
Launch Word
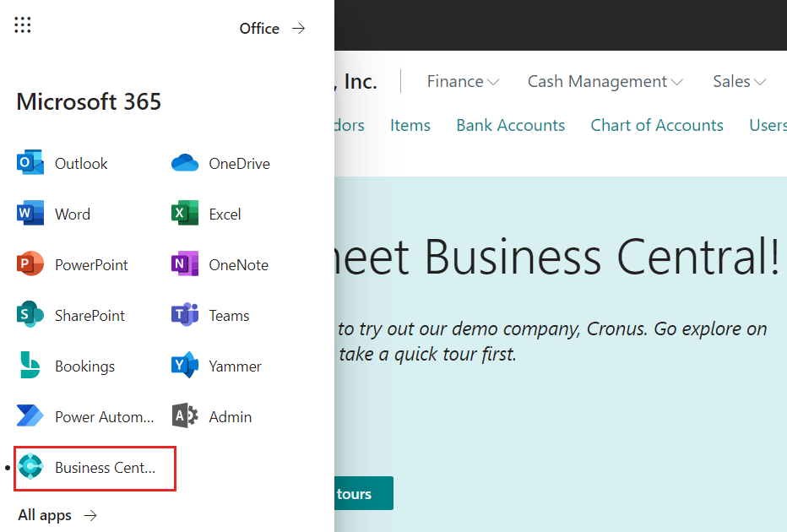(x=73, y=214)
